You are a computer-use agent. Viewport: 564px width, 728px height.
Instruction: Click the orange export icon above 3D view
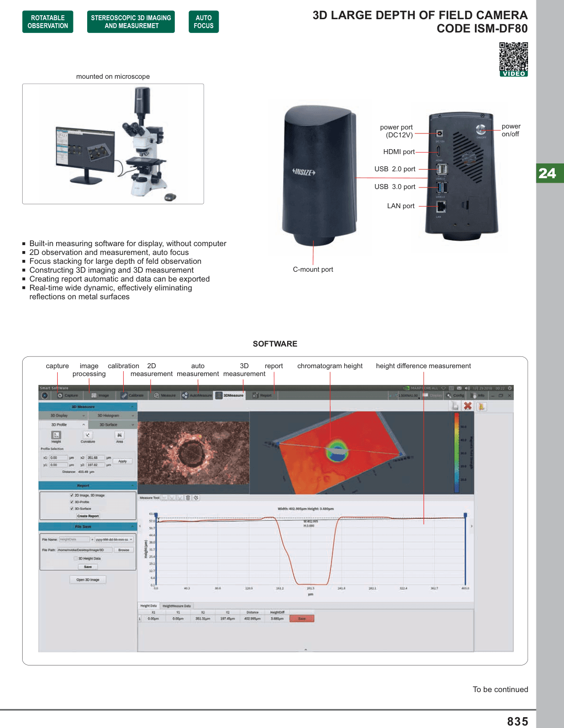[x=481, y=406]
